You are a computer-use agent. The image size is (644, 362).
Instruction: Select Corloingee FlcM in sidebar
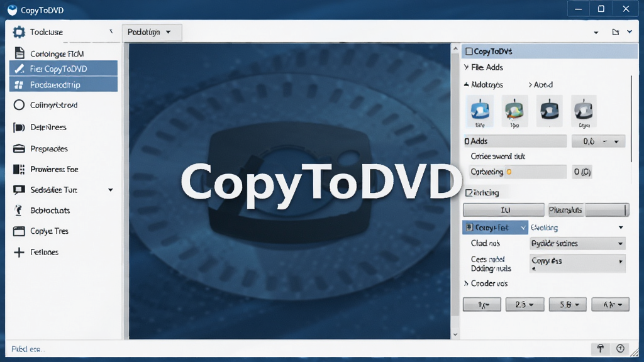pos(64,53)
